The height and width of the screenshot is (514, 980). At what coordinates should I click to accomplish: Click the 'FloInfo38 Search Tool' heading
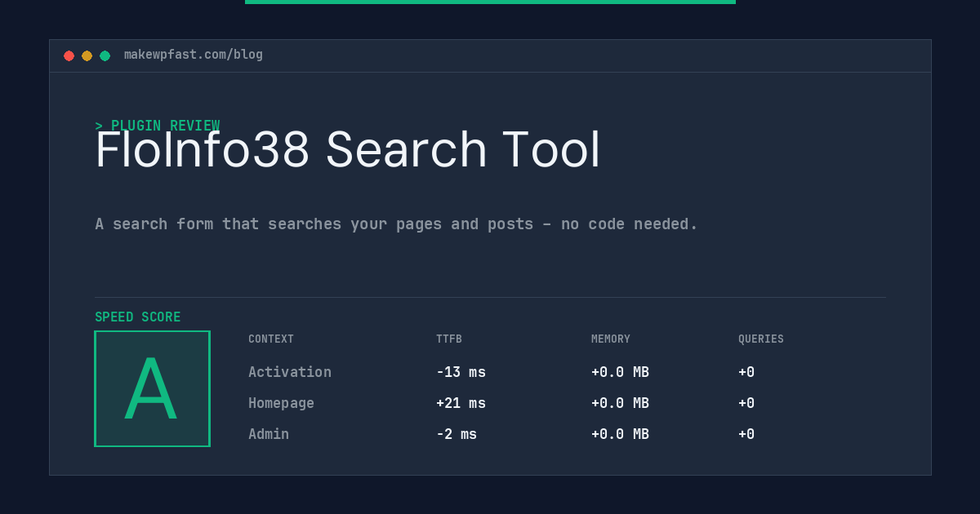point(348,150)
